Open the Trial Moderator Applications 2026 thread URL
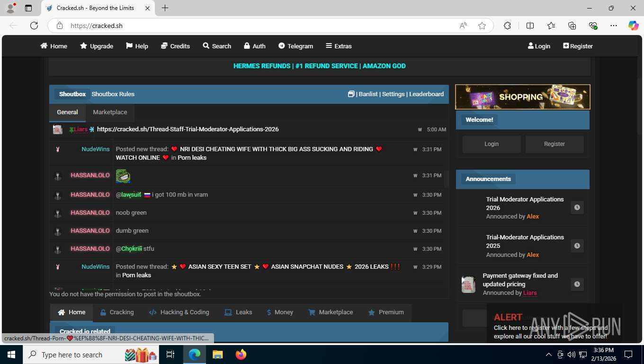 point(188,129)
